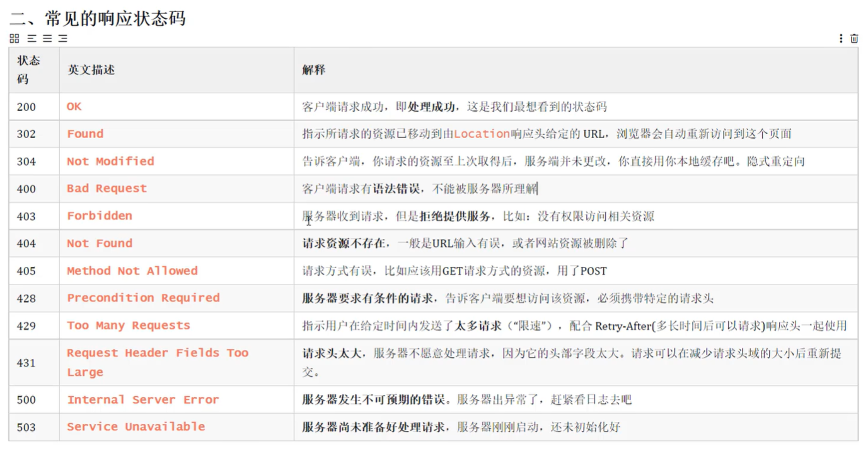Click the red Location text in row 302
Viewport: 868px width, 451px height.
(x=482, y=134)
